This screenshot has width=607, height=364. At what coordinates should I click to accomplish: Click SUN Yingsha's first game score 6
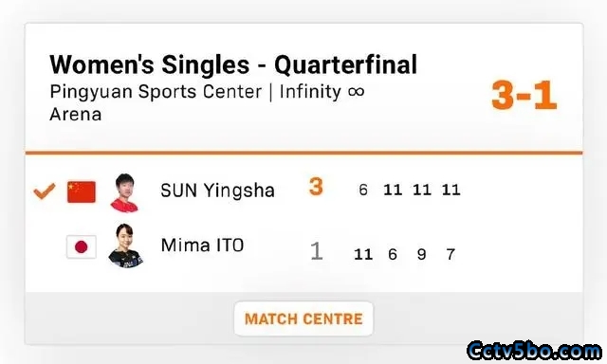point(363,190)
